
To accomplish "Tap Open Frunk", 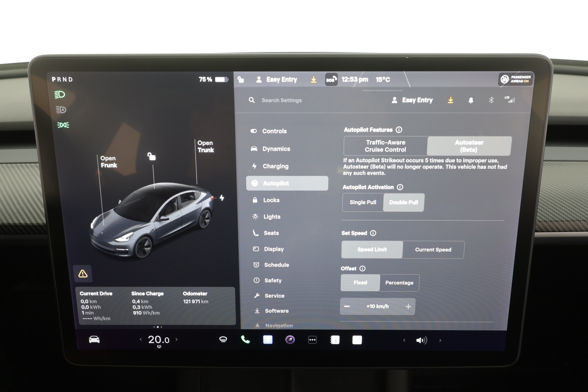I will (x=109, y=162).
